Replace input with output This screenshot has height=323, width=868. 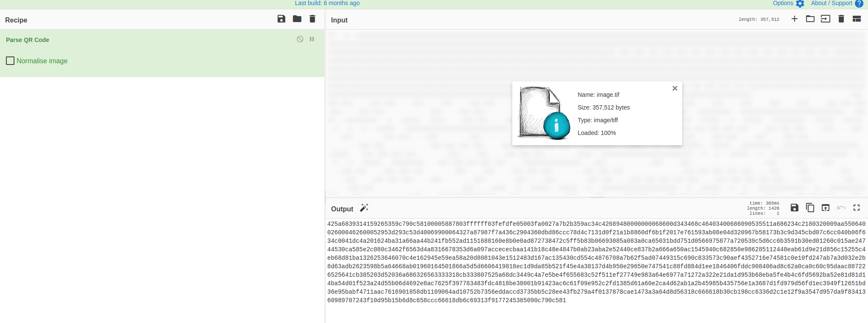(x=826, y=208)
